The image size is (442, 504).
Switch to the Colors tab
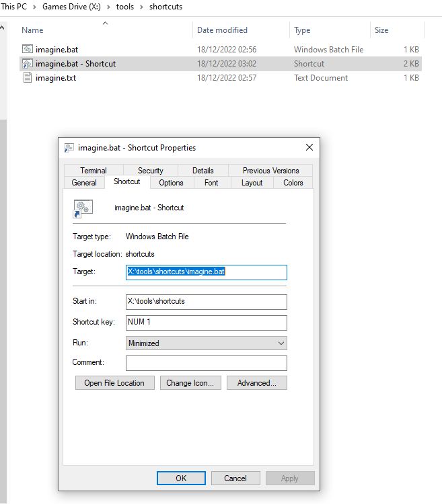click(x=293, y=183)
